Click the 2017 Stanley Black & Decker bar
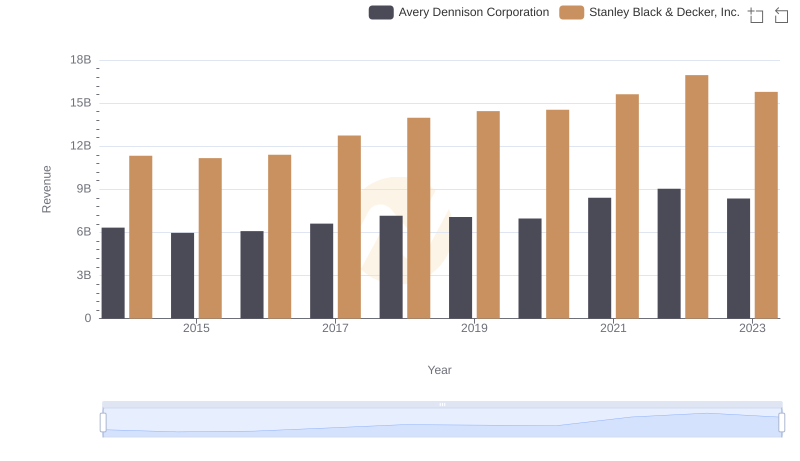 click(349, 227)
